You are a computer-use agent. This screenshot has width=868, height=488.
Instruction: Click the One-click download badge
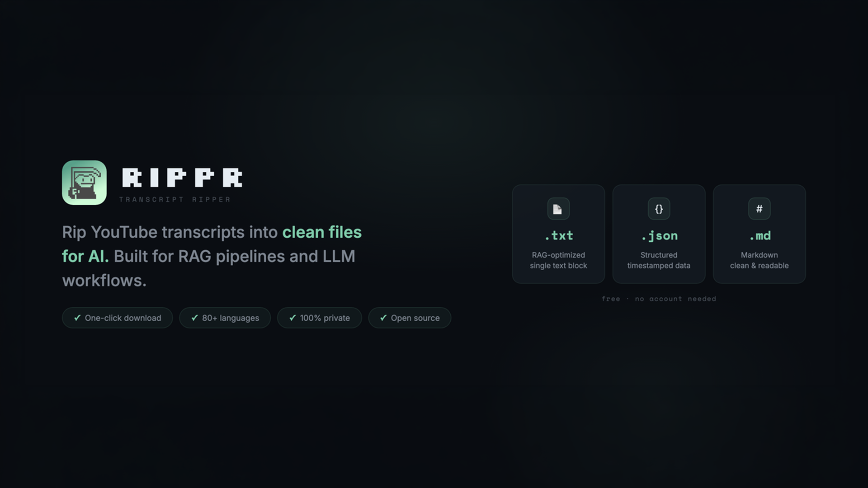[117, 318]
